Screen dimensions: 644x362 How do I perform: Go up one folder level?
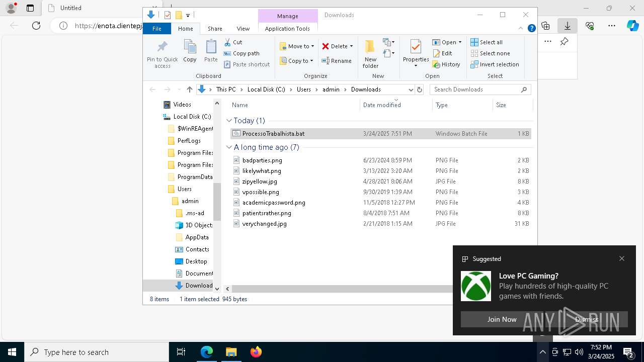point(189,89)
